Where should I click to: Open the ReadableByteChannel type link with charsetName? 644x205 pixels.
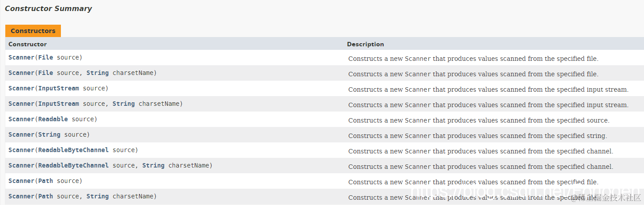tap(73, 165)
